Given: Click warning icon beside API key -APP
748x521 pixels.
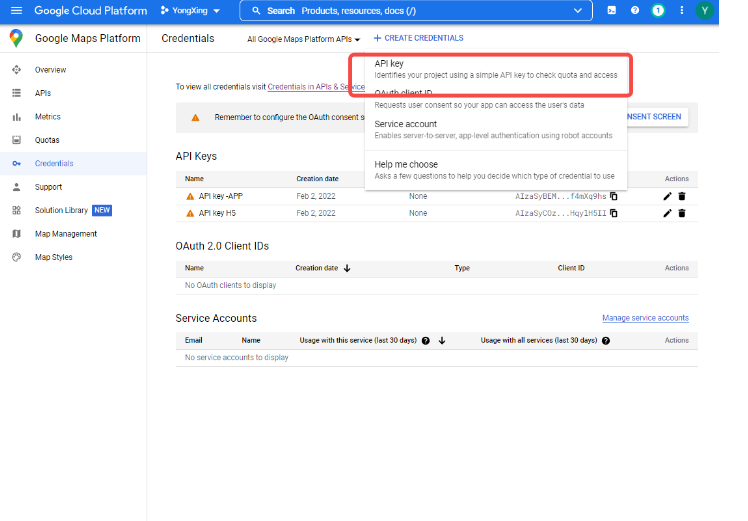Looking at the screenshot, I should [x=190, y=197].
